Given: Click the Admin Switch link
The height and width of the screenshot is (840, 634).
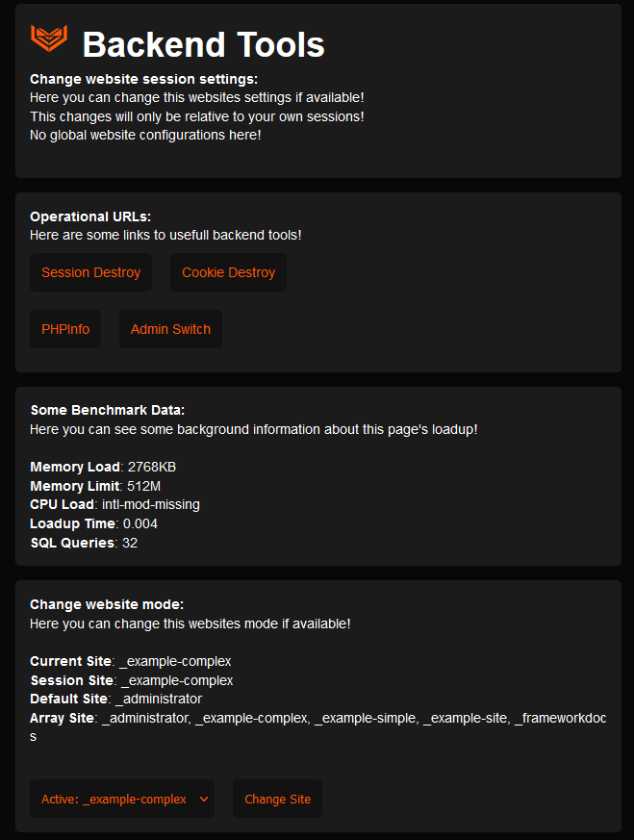Looking at the screenshot, I should pos(170,329).
